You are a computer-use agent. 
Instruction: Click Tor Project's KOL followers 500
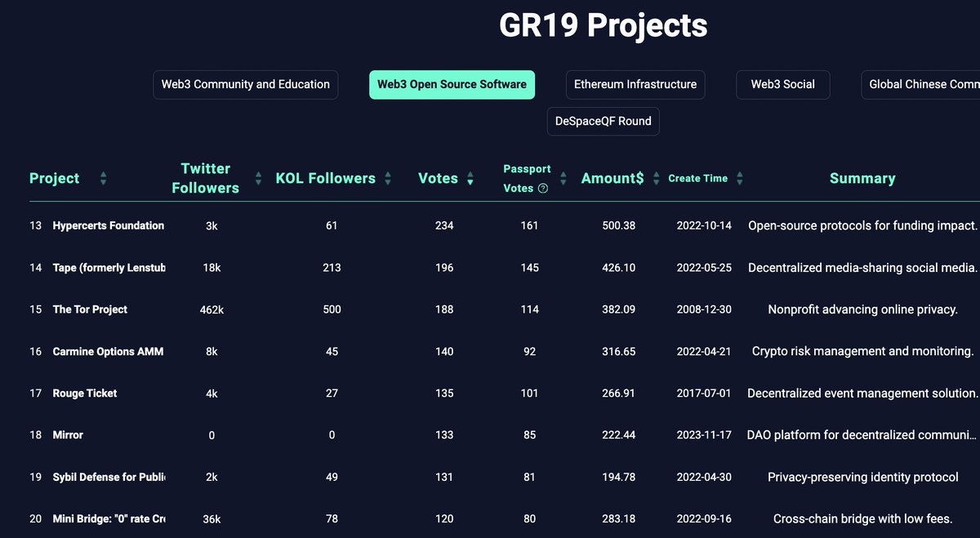[x=332, y=309]
